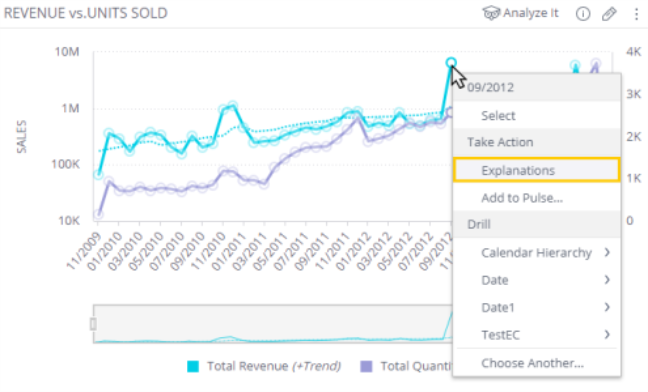Choose Another... drill option
648x392 pixels.
pyautogui.click(x=536, y=363)
